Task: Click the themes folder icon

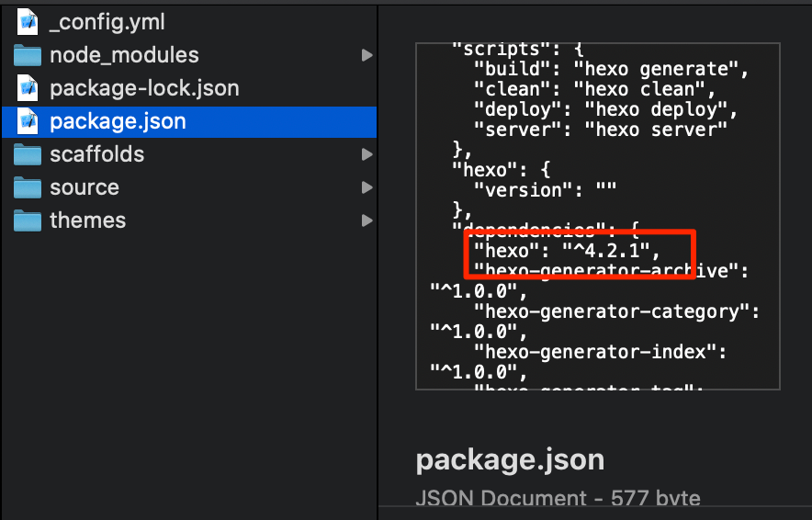Action: coord(28,220)
